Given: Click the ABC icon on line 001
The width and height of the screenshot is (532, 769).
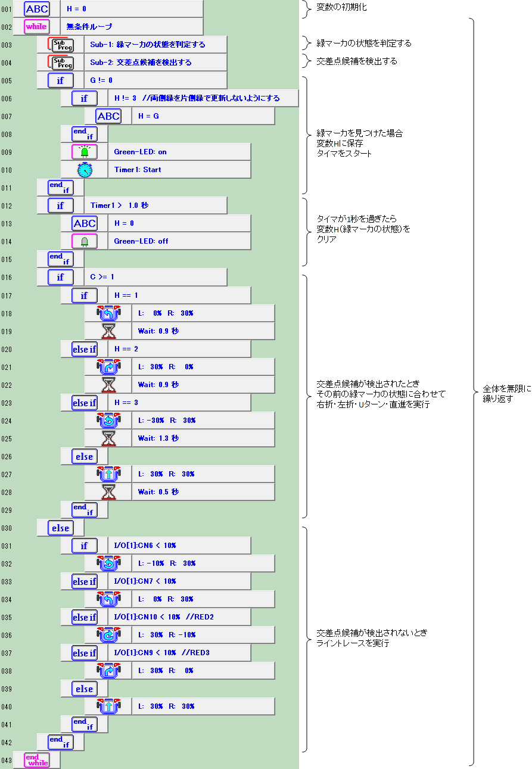Looking at the screenshot, I should pos(36,9).
